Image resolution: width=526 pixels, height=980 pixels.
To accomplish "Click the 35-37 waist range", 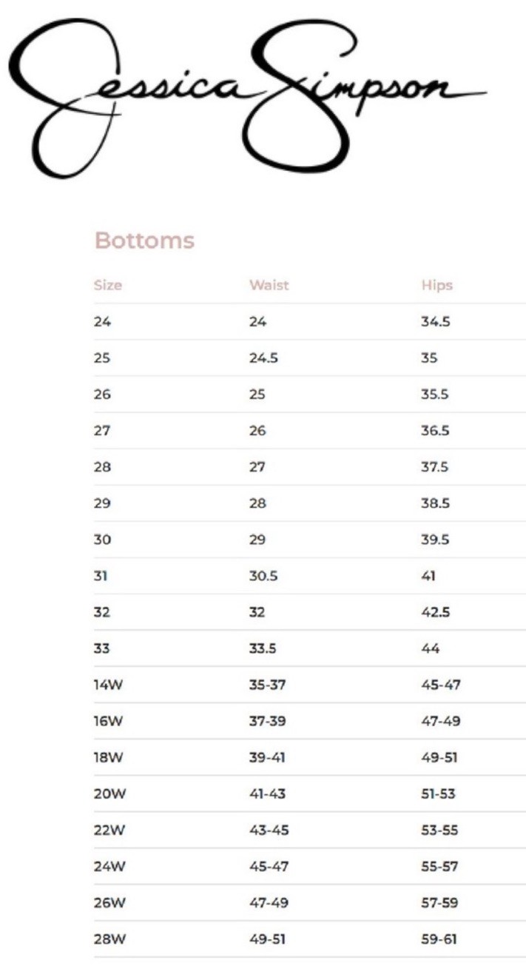I will pos(267,685).
